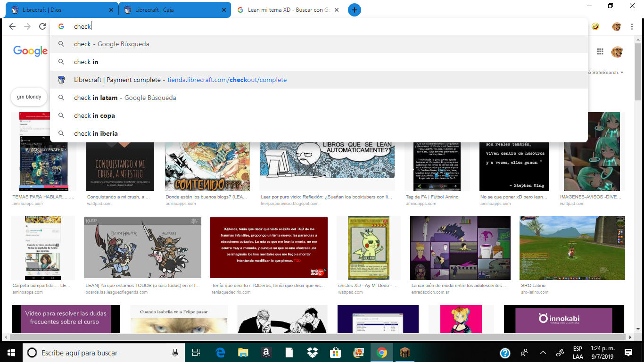This screenshot has width=644, height=362.
Task: Open Amazon app from taskbar
Action: coord(266,353)
